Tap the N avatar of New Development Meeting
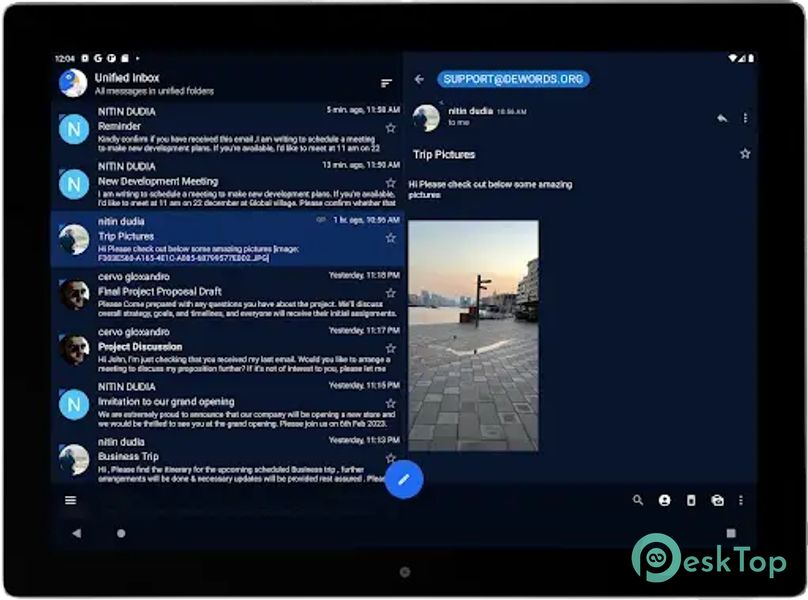The width and height of the screenshot is (808, 600). 74,184
